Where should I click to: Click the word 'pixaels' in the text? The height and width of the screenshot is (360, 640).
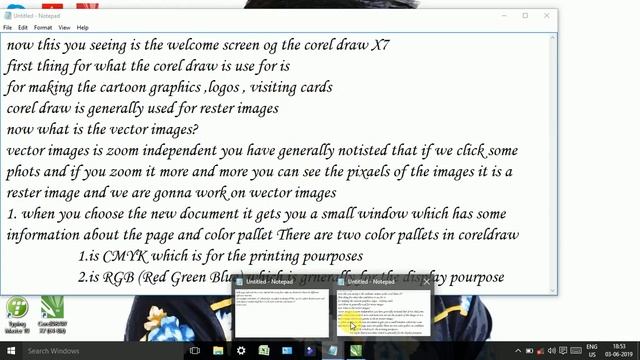pos(368,172)
